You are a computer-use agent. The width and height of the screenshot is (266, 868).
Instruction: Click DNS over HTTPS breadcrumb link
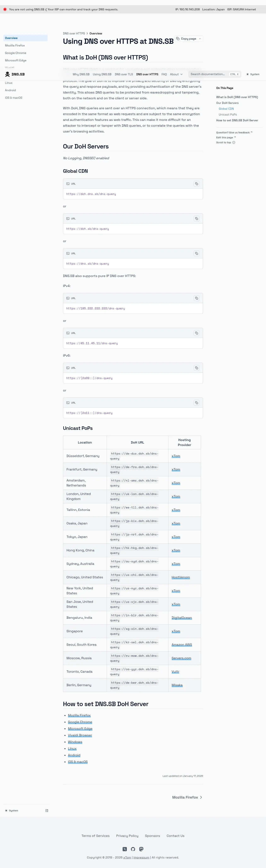(74, 33)
